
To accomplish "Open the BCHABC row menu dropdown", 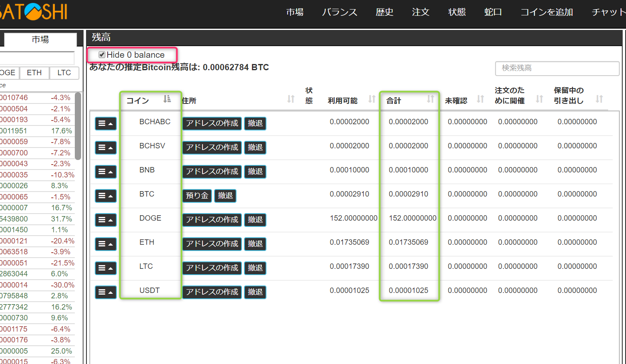I will tap(106, 123).
